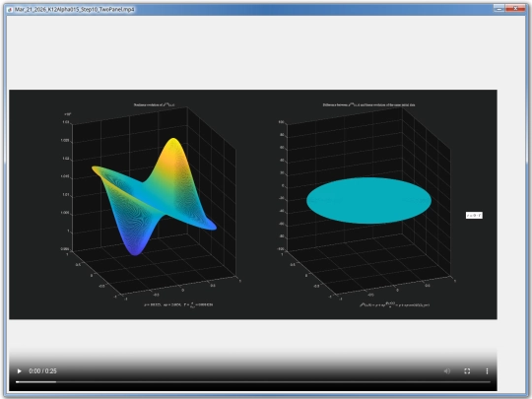The image size is (532, 399).
Task: Click the formula below the right plot
Action: pyautogui.click(x=395, y=304)
